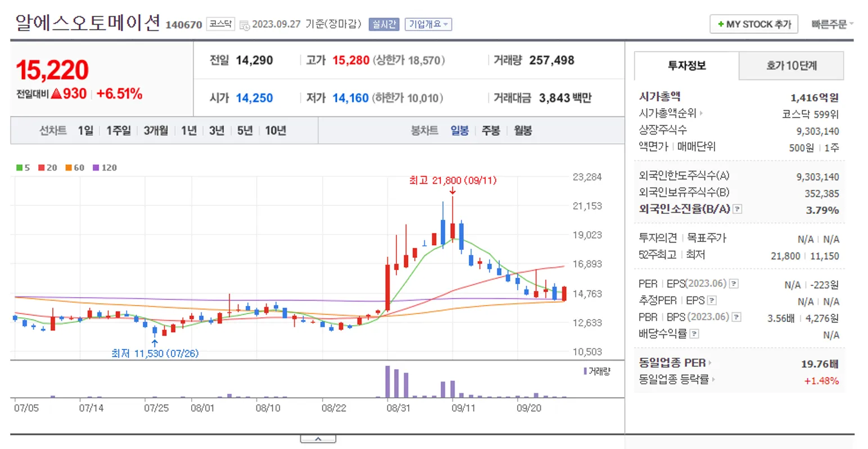Click help icon next to PER EPS(2023.06)

coord(734,284)
